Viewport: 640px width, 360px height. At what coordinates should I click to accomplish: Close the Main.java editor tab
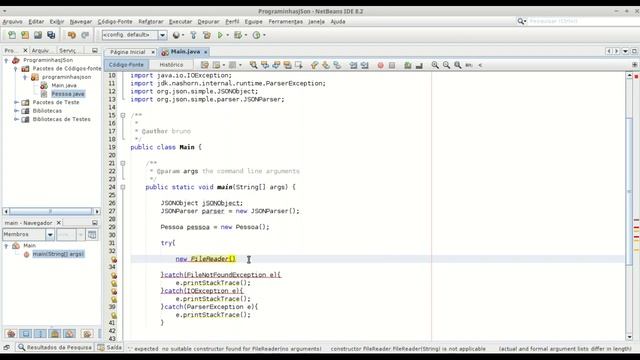pyautogui.click(x=206, y=52)
